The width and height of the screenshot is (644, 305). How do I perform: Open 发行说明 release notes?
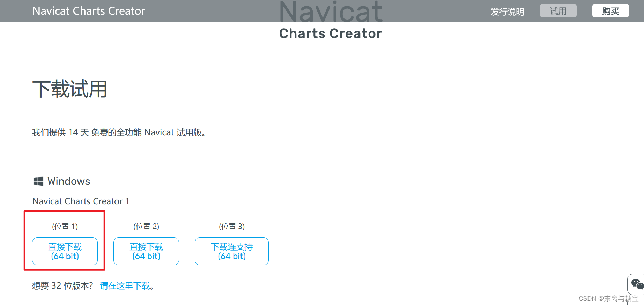(507, 12)
